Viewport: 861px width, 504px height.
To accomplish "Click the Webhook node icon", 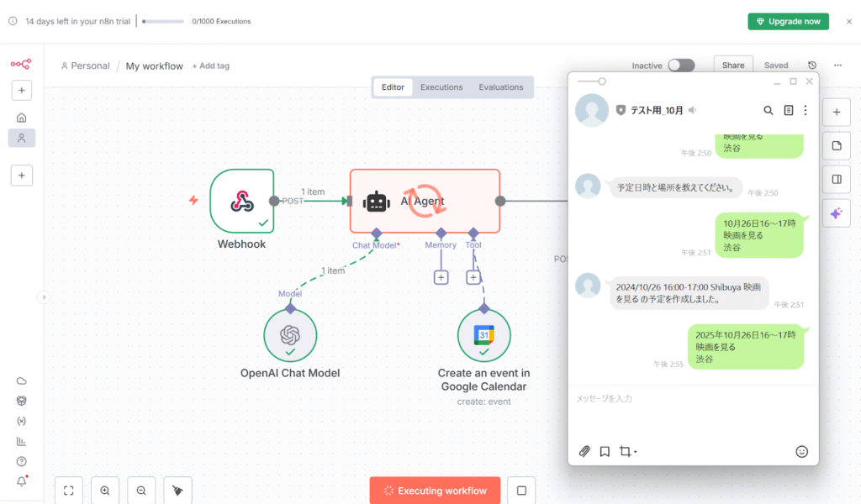I will pos(242,201).
